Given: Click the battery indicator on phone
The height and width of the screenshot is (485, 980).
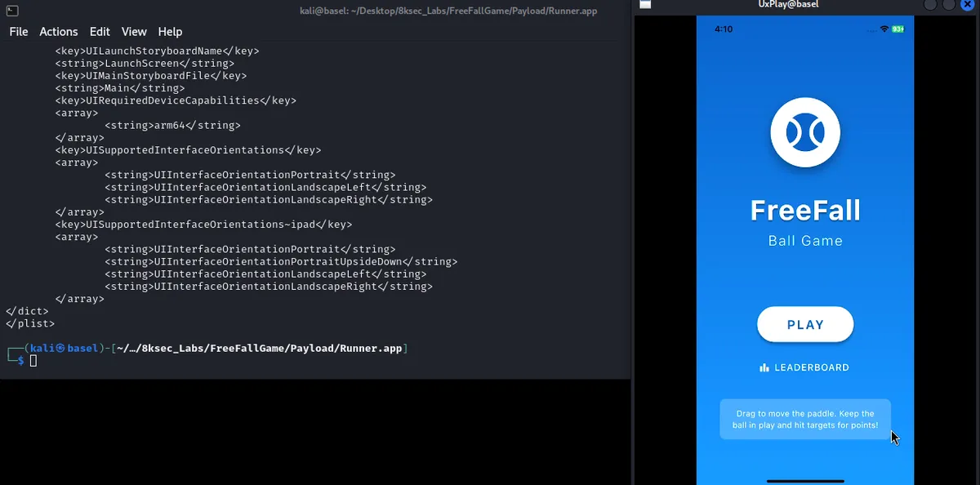Looking at the screenshot, I should [x=898, y=29].
